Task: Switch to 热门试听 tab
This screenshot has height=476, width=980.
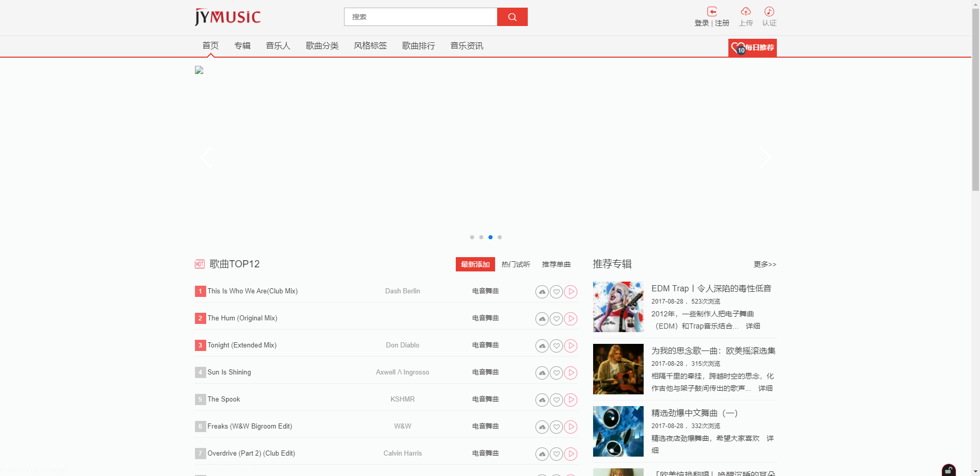Action: (516, 264)
